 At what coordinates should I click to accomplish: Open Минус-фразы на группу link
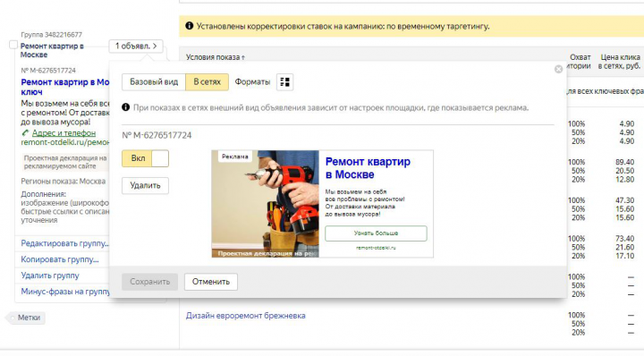click(x=65, y=292)
